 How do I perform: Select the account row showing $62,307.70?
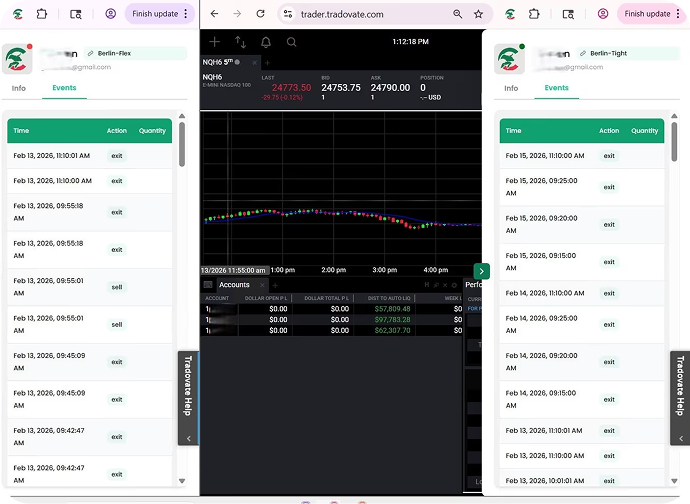(x=333, y=330)
